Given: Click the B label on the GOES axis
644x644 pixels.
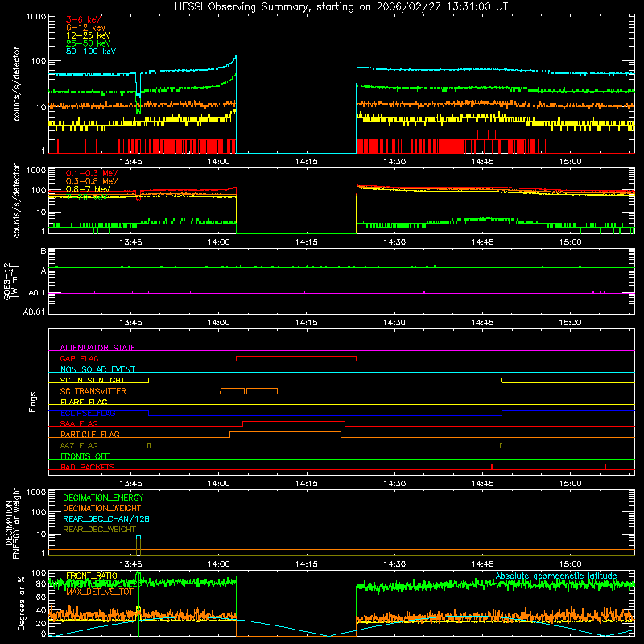Looking at the screenshot, I should pos(43,250).
